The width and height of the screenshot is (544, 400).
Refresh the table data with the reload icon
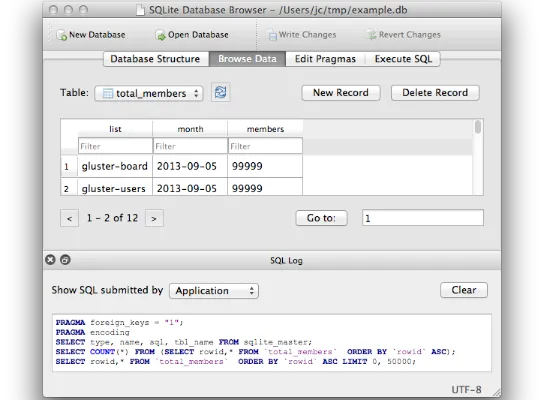[x=221, y=92]
